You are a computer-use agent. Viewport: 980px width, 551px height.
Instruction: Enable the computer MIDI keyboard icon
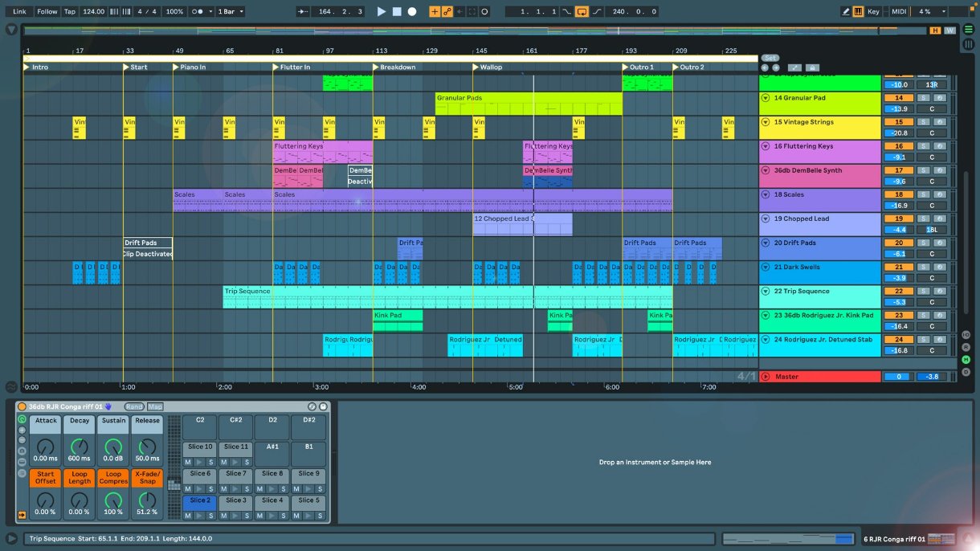click(x=858, y=12)
